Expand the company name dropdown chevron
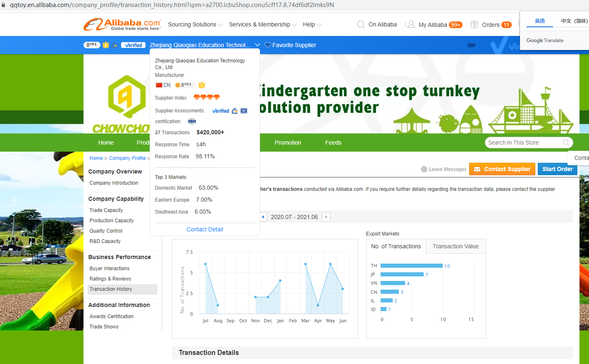The image size is (589, 364). [x=258, y=45]
